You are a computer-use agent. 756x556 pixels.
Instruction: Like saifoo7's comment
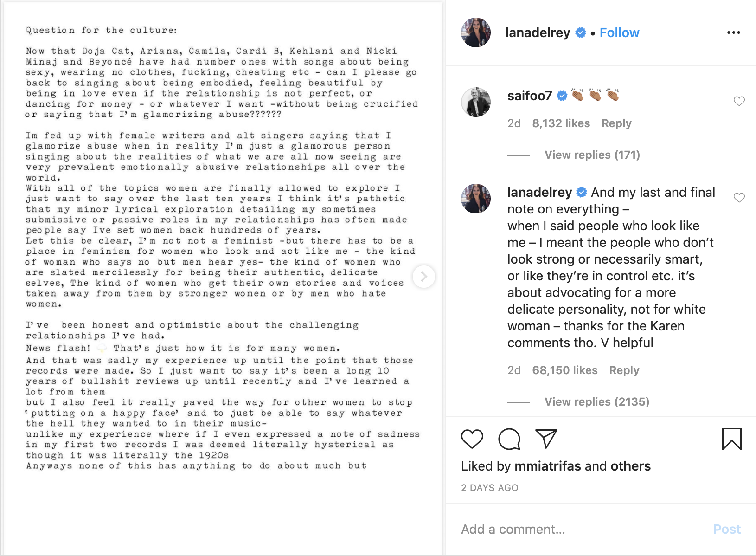tap(739, 101)
